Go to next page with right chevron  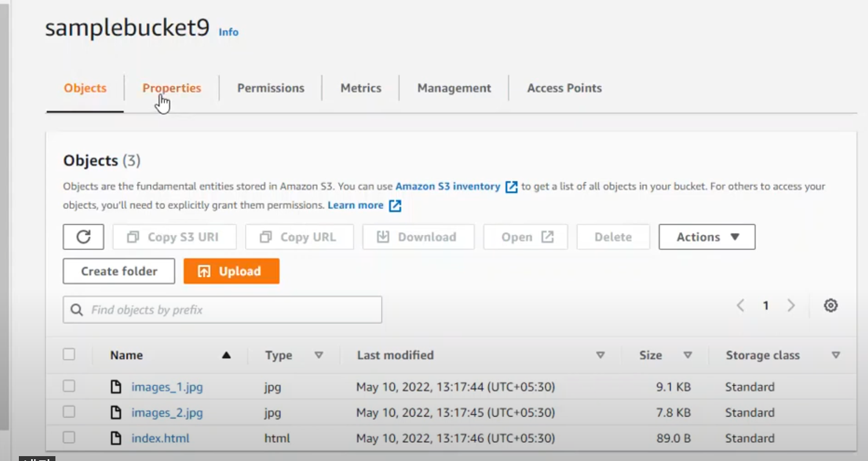pos(791,306)
